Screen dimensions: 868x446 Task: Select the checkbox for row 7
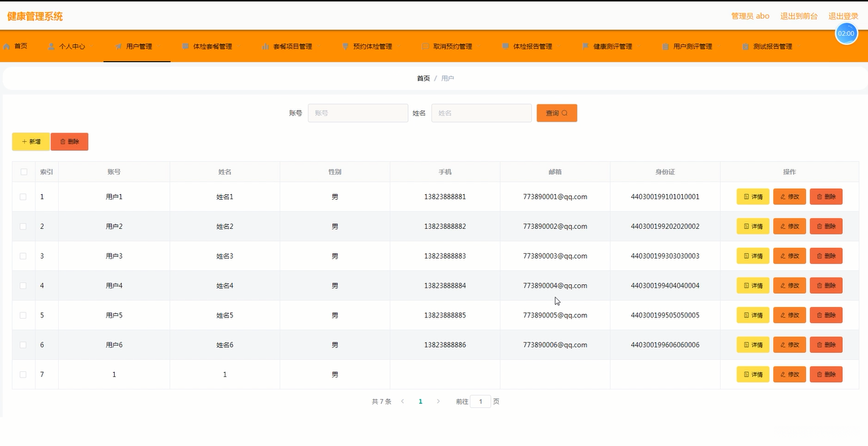(24, 374)
